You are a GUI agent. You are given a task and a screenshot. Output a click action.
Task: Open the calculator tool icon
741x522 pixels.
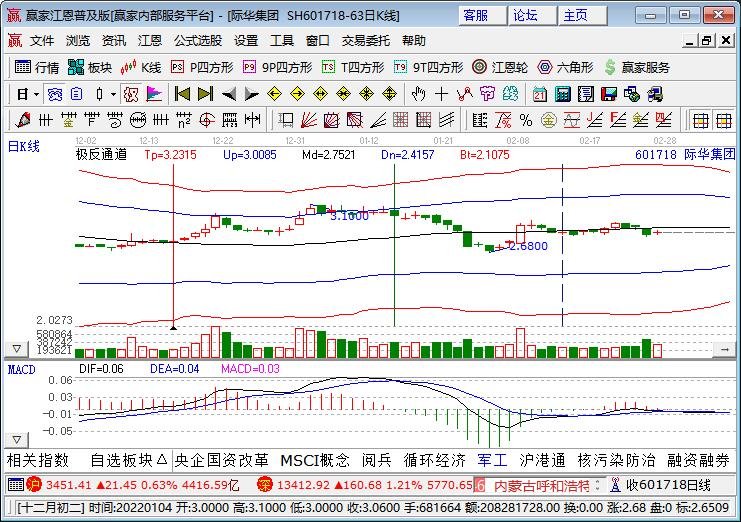563,94
